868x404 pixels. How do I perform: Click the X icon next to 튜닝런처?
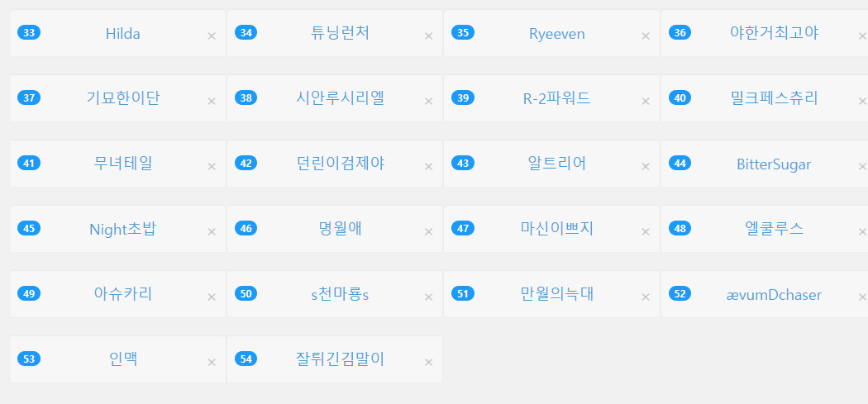coord(428,36)
